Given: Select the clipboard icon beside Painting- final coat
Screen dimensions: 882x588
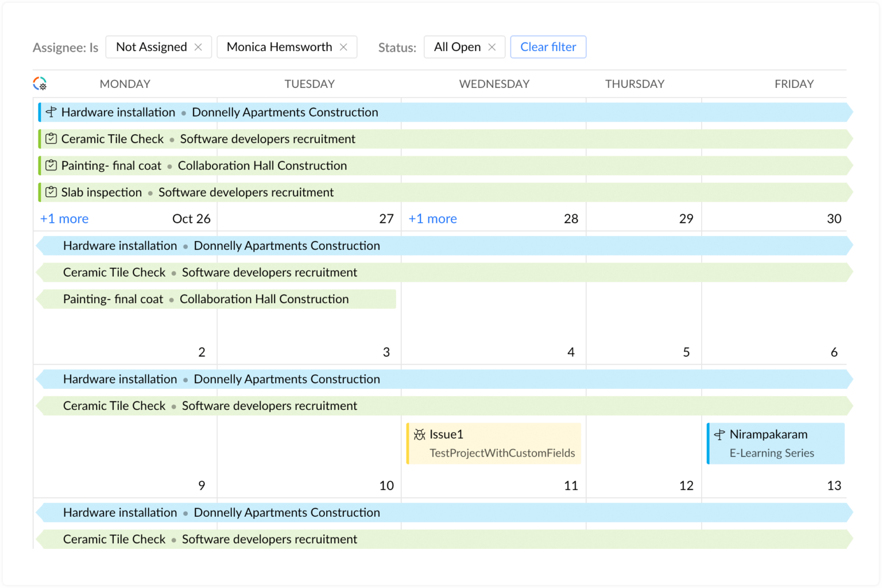Looking at the screenshot, I should point(51,165).
